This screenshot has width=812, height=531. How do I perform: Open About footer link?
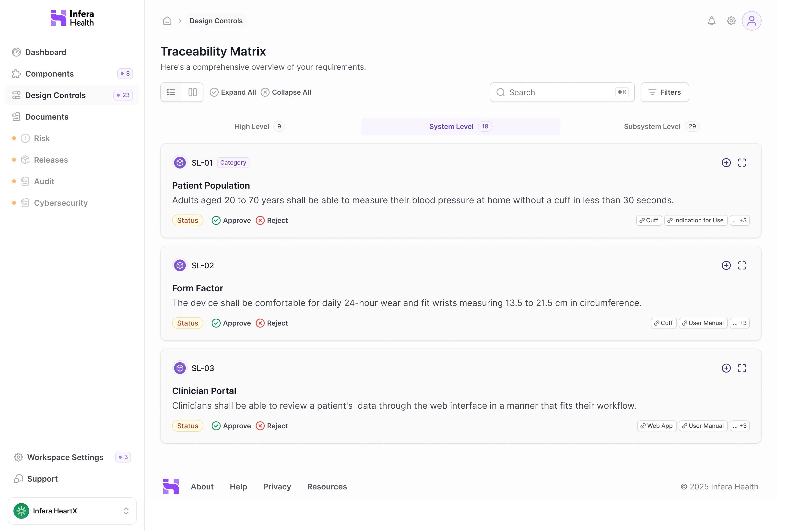pos(202,486)
